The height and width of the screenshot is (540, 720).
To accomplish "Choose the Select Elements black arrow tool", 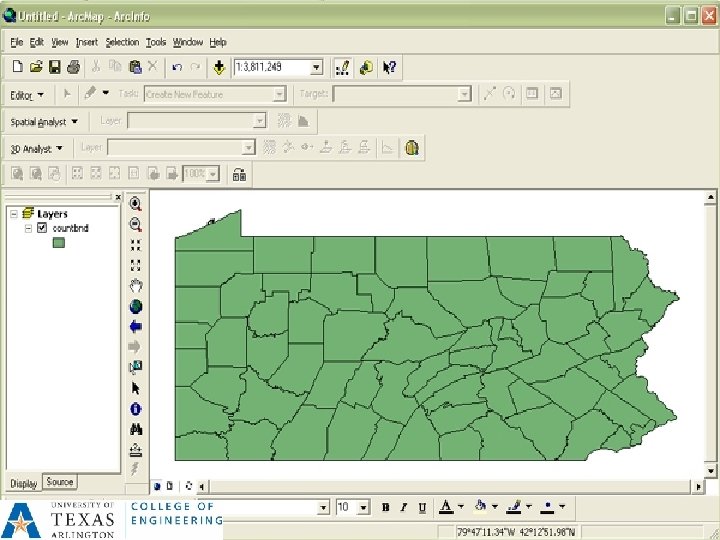I will click(135, 388).
